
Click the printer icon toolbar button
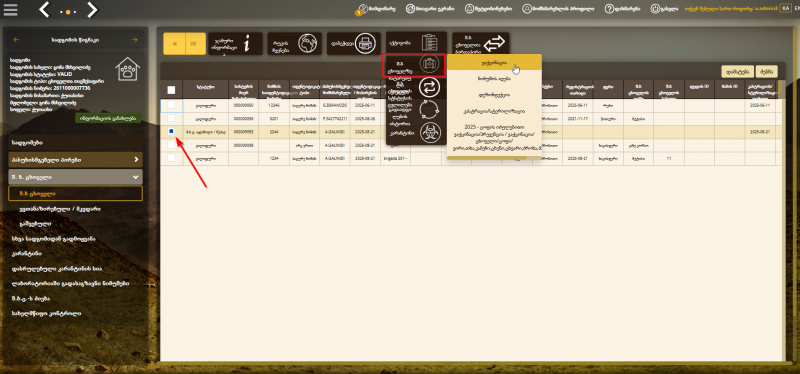pos(354,44)
